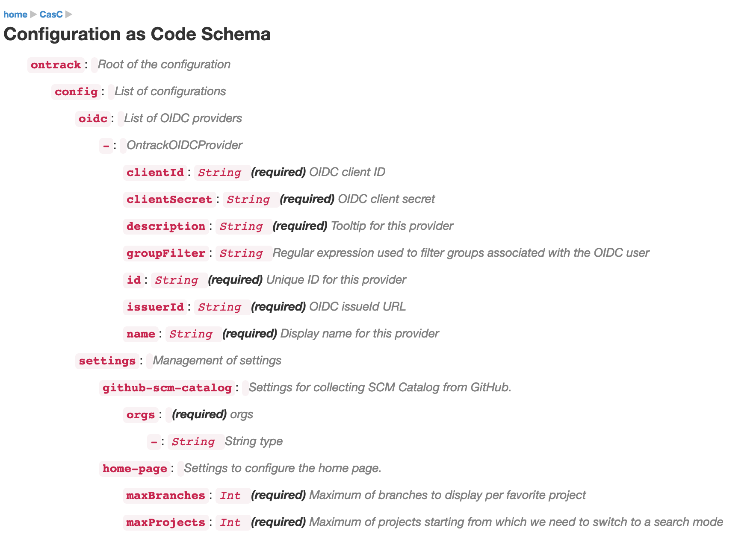Click the clientId field key
Screen dimensions: 756x540
pos(155,173)
